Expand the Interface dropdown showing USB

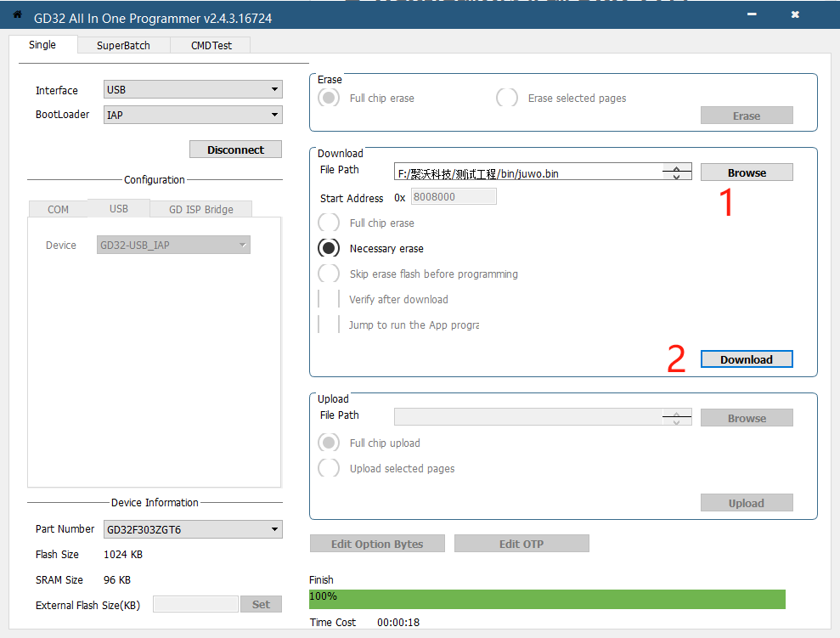[x=193, y=89]
